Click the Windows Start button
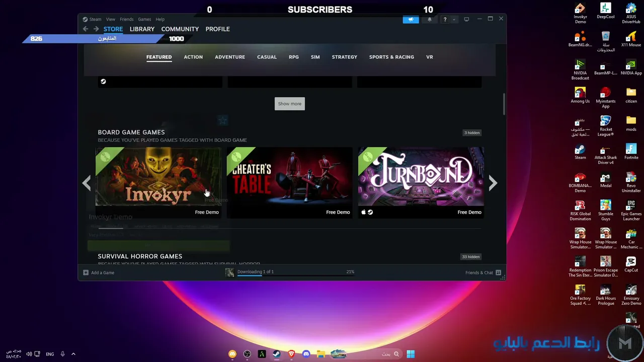Screen dimensions: 644x362 411,354
